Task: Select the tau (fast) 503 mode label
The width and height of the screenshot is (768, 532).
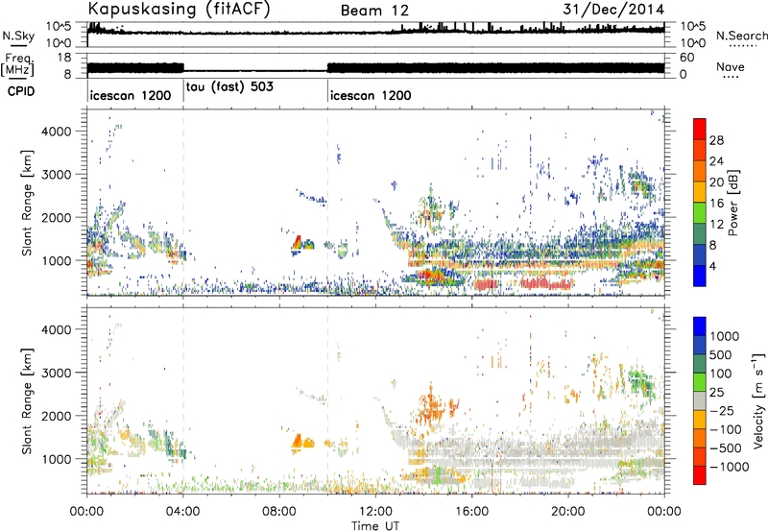Action: click(229, 86)
